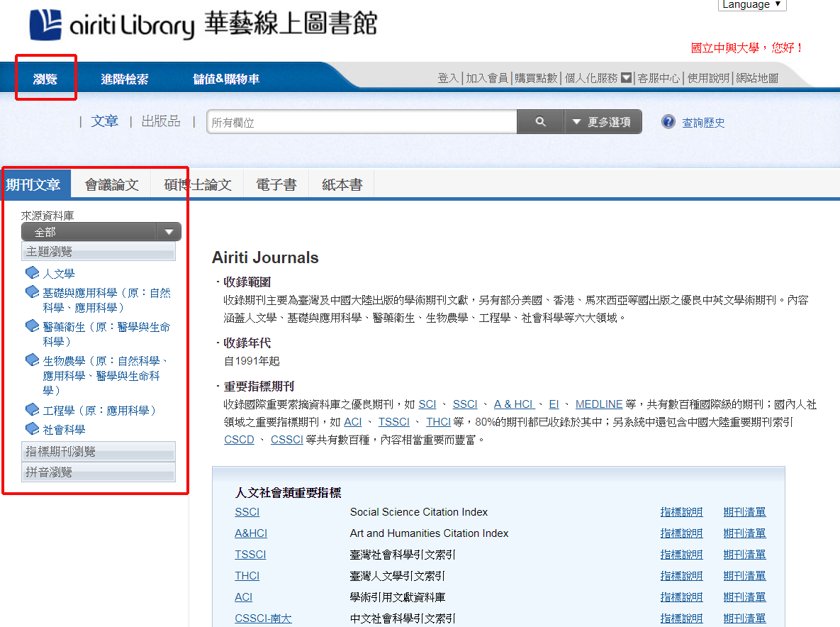This screenshot has height=627, width=840.
Task: Switch to the 碩博士論文 tab
Action: click(x=198, y=185)
